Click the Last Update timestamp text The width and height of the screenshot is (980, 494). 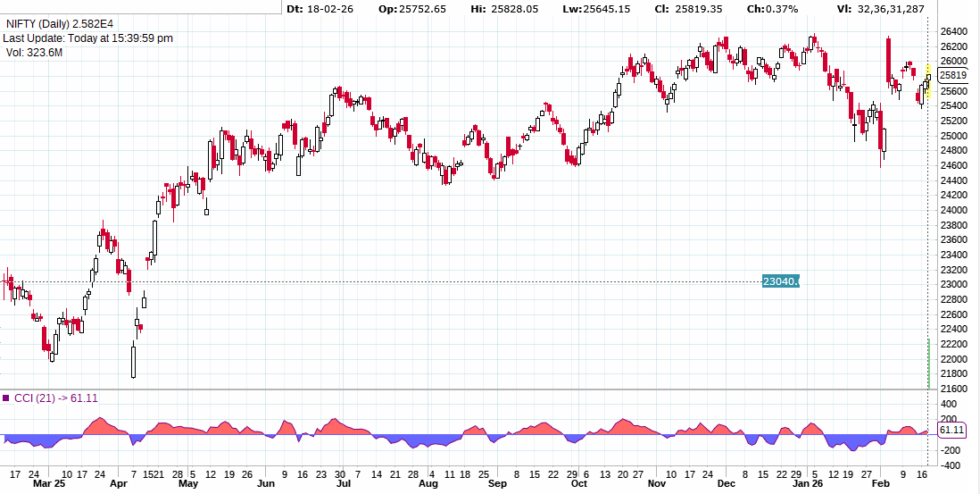coord(87,38)
